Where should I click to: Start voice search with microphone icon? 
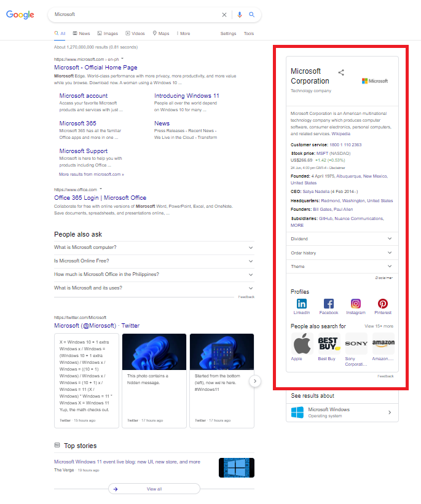[240, 15]
